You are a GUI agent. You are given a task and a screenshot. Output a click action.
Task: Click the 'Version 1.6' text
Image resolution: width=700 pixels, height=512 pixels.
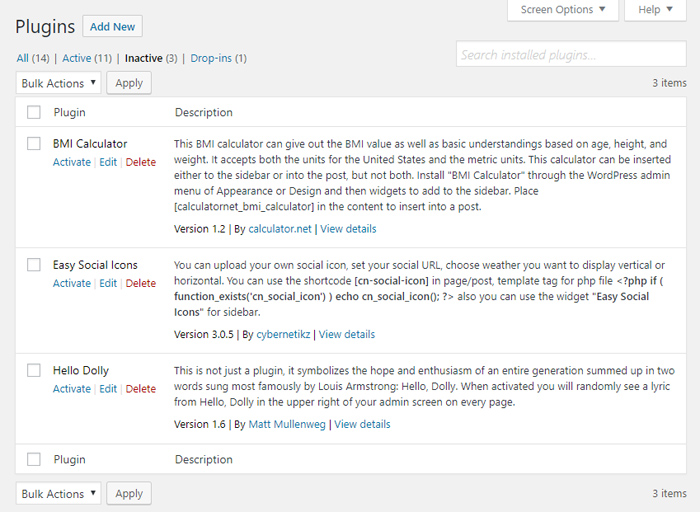[x=200, y=424]
